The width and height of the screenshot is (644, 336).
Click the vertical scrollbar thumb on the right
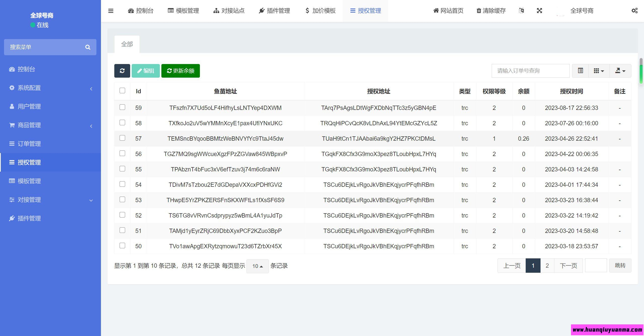point(641,71)
